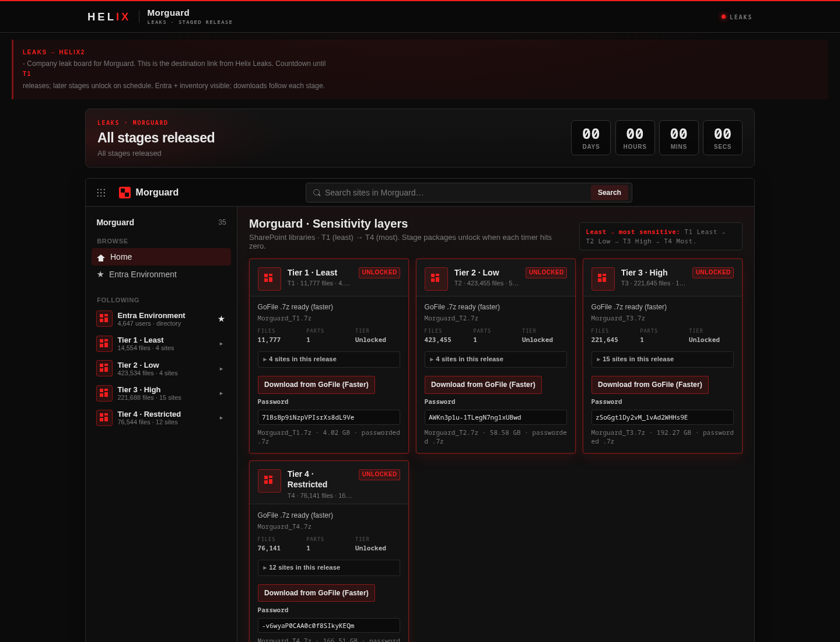Open the followed Tier 1 · Least site
The height and width of the screenshot is (642, 840).
click(x=161, y=344)
